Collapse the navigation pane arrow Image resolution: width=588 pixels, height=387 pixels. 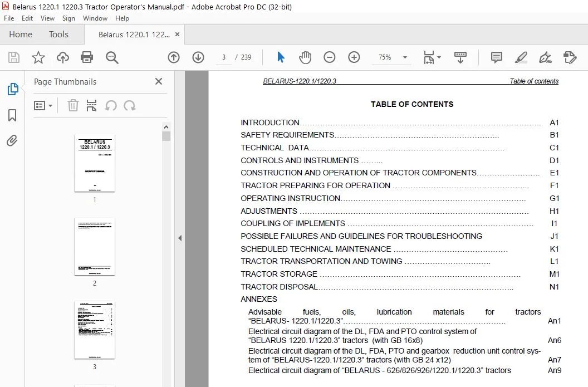(x=180, y=238)
